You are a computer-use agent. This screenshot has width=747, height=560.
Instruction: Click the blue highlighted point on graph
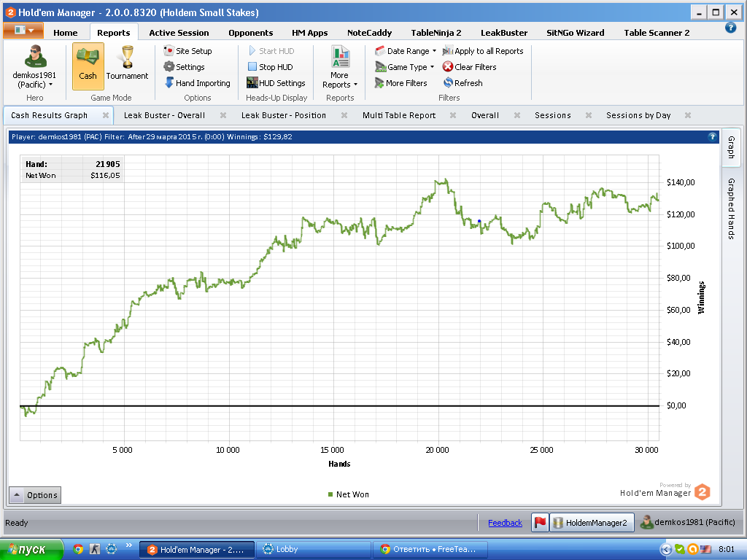coord(479,221)
